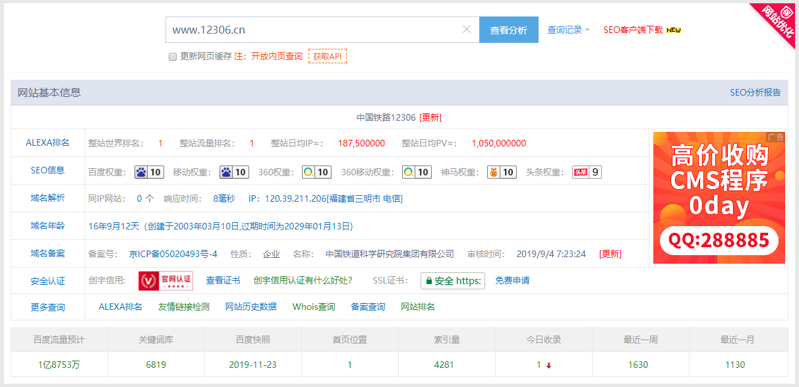799x387 pixels.
Task: Click the green lock 安全 https badge
Action: click(x=452, y=280)
